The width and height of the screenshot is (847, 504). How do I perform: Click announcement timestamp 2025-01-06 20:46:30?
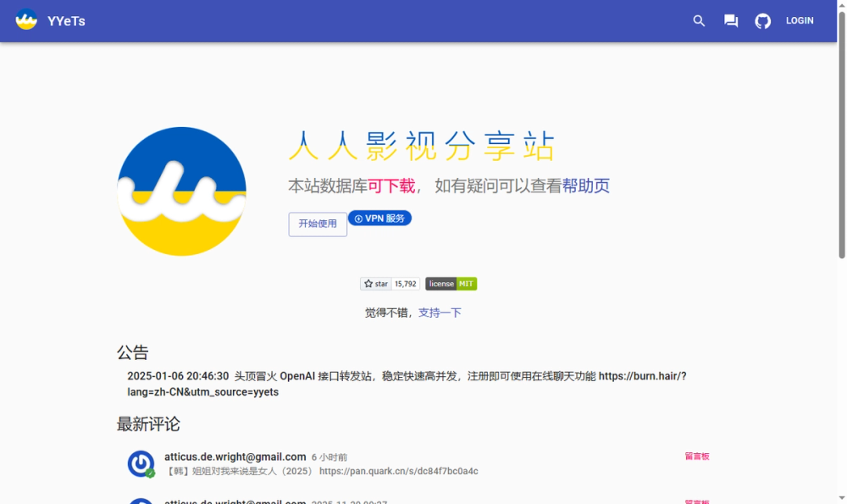pos(178,376)
